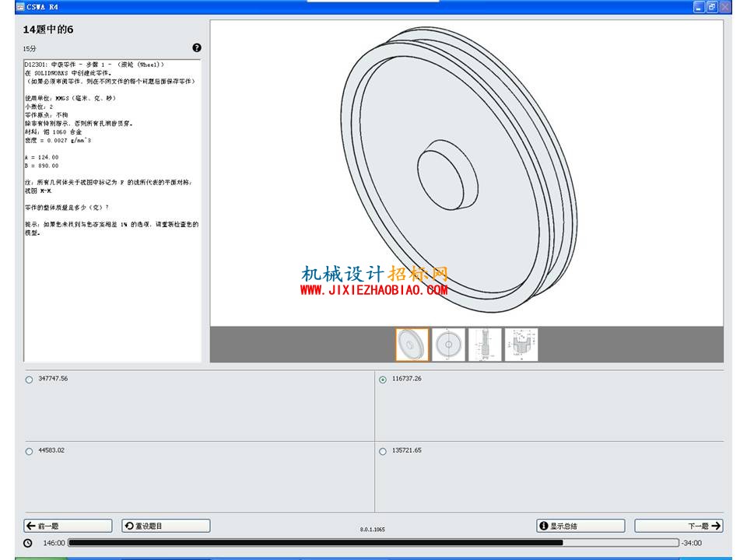Select answer option 347747.56
The image size is (747, 560).
[x=29, y=380]
